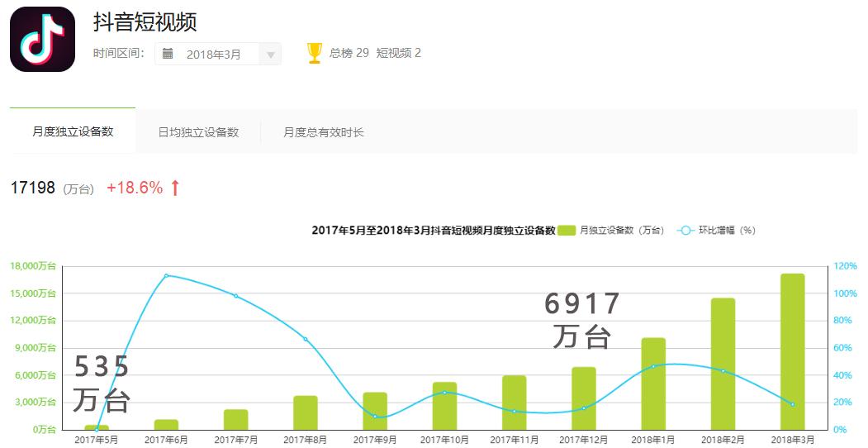The height and width of the screenshot is (448, 868).
Task: Click the 时间区间 label
Action: 119,53
